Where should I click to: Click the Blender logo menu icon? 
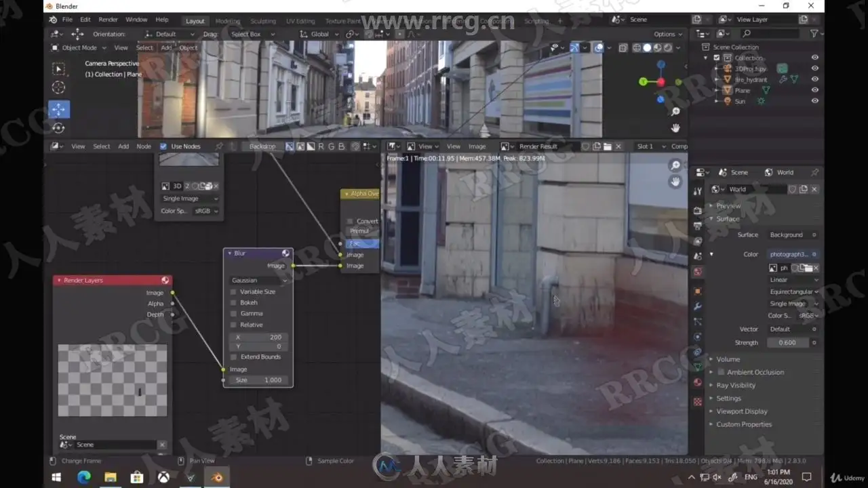point(53,20)
